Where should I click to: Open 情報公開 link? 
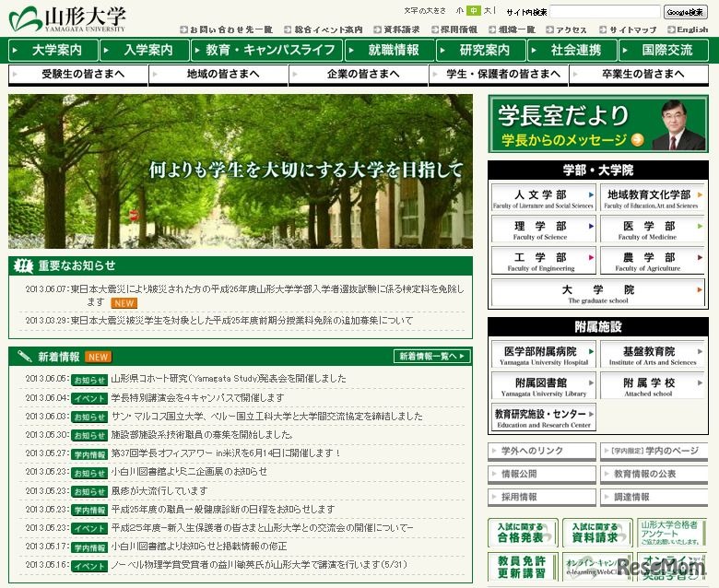pyautogui.click(x=542, y=474)
